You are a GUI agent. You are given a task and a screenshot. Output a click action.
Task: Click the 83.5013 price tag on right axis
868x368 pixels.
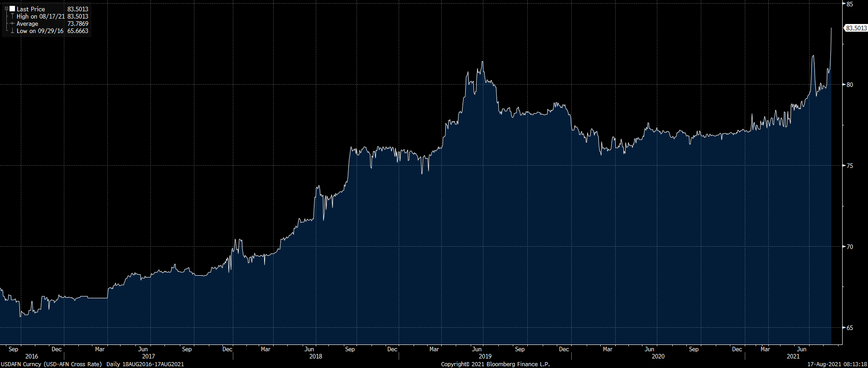click(856, 28)
